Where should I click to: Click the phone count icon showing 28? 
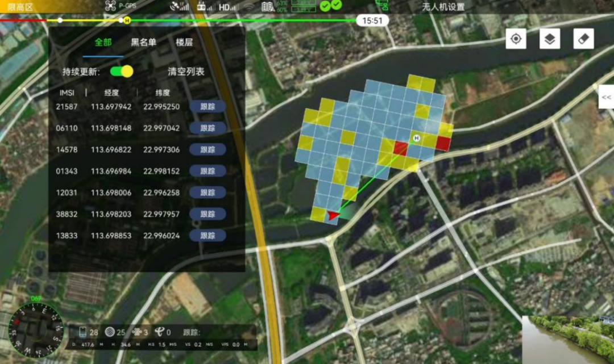point(83,332)
